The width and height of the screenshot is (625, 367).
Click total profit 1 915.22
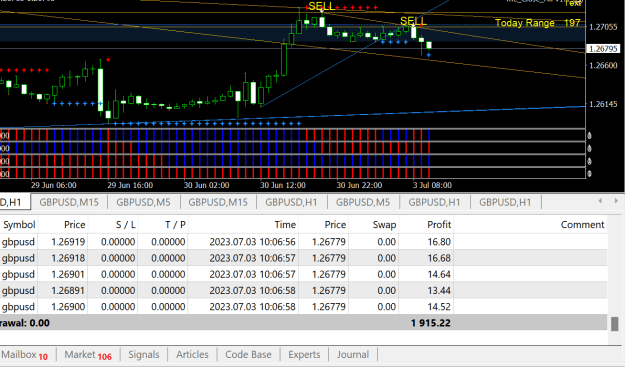(430, 323)
